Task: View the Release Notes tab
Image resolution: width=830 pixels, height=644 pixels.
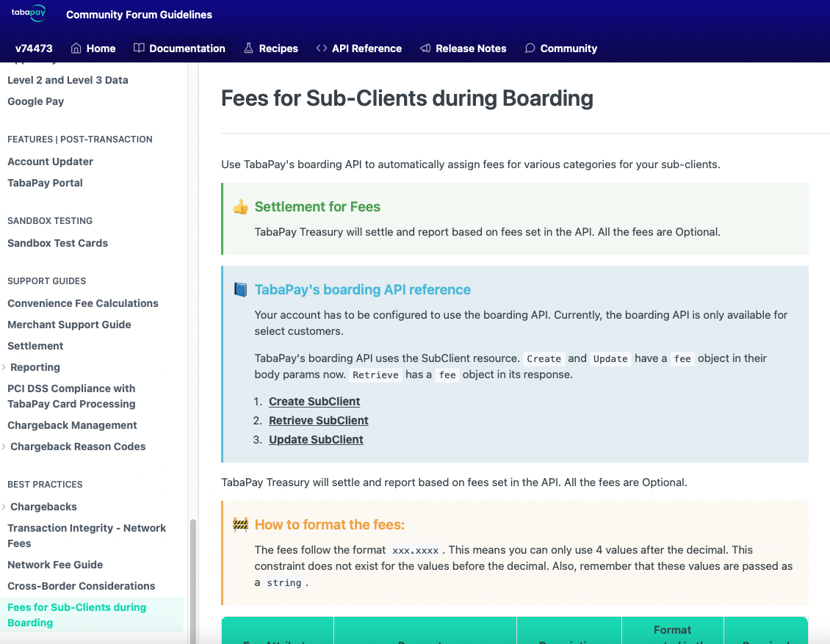Action: (471, 48)
